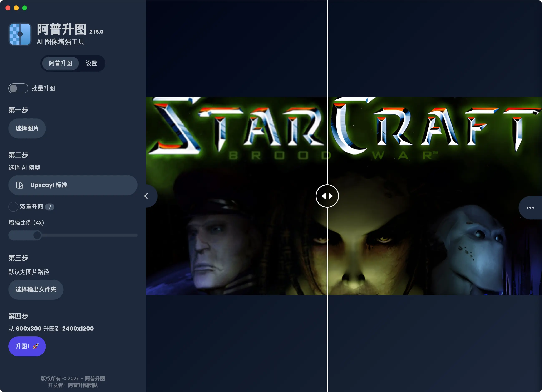Click the StarCraft preview image

coord(344,196)
